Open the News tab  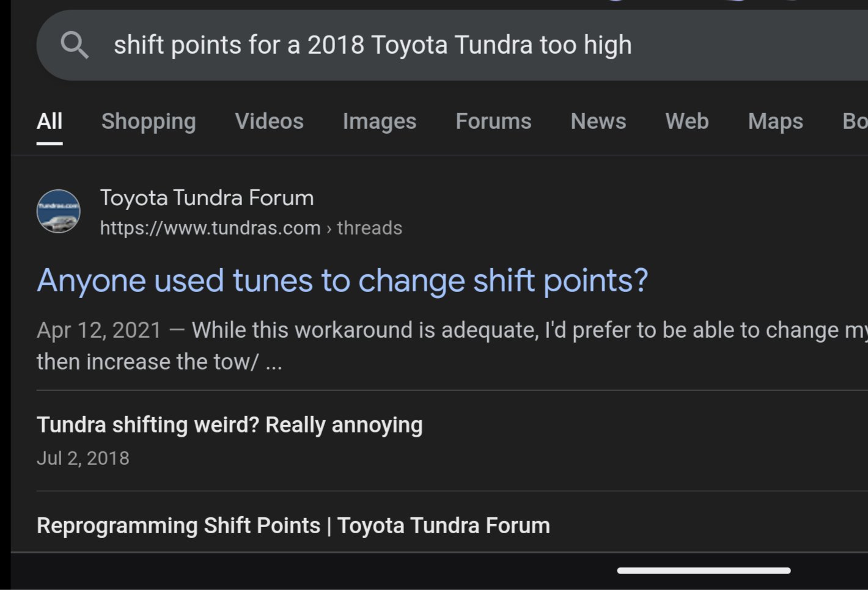(x=598, y=121)
